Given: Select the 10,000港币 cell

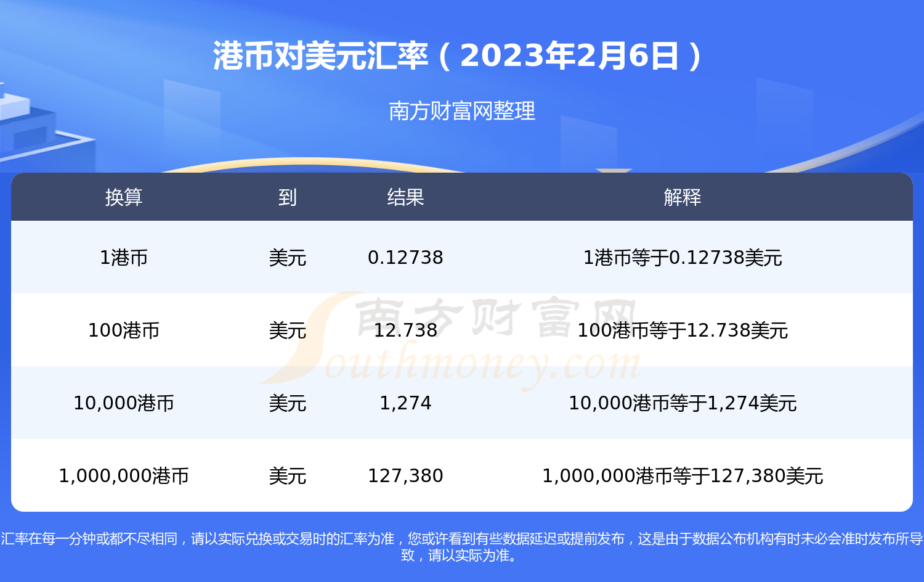Looking at the screenshot, I should pos(124,403).
